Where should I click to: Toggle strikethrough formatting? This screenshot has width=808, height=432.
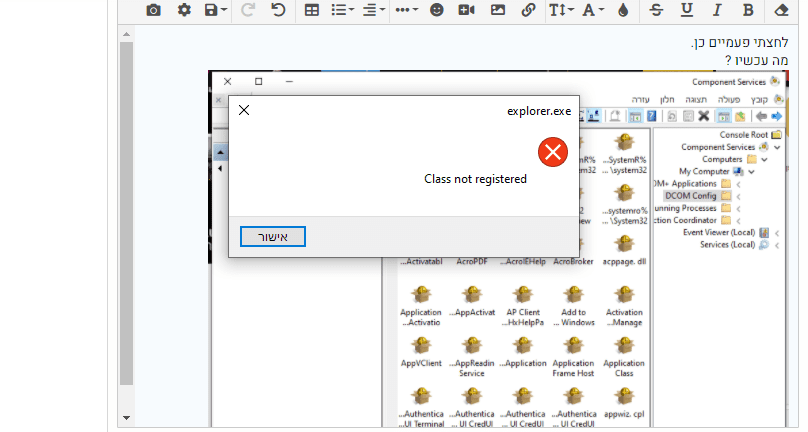pyautogui.click(x=656, y=10)
